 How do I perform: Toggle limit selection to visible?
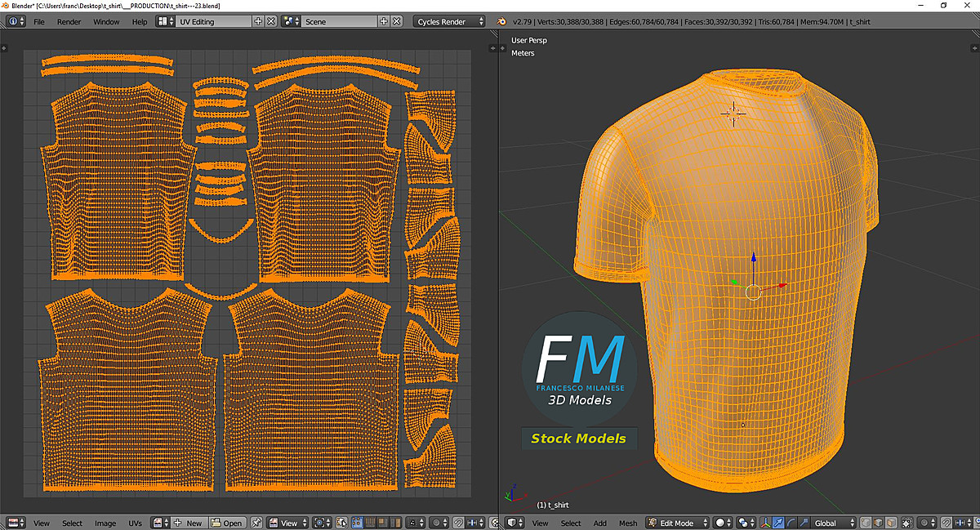coord(907,523)
